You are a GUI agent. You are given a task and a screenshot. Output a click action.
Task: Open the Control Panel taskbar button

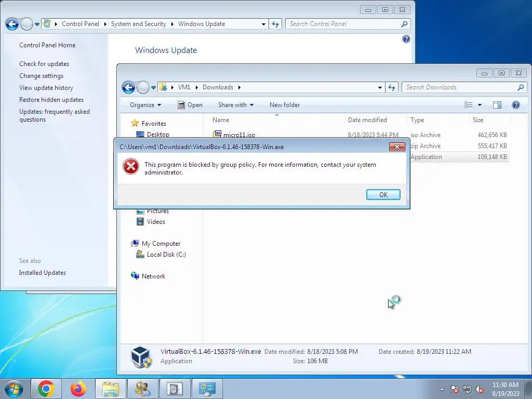pos(207,389)
